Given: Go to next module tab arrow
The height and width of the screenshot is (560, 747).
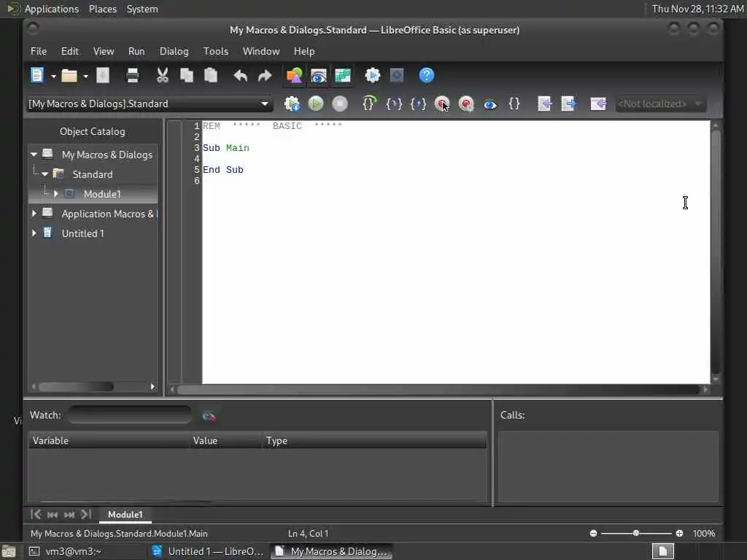Looking at the screenshot, I should (x=69, y=514).
